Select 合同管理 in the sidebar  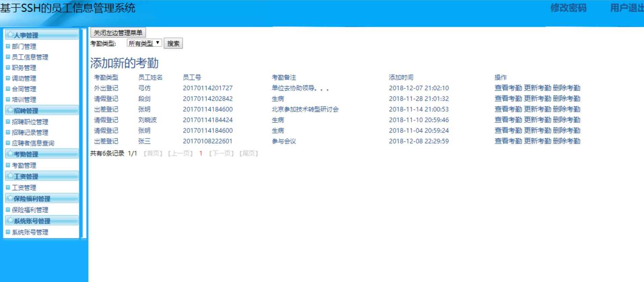pyautogui.click(x=24, y=89)
